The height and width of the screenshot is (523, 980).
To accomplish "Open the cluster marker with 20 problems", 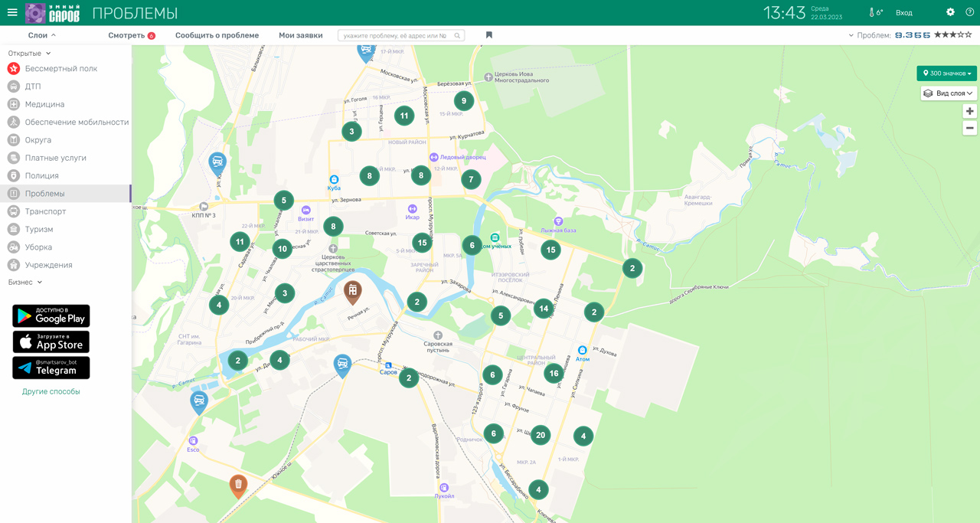I will [541, 435].
